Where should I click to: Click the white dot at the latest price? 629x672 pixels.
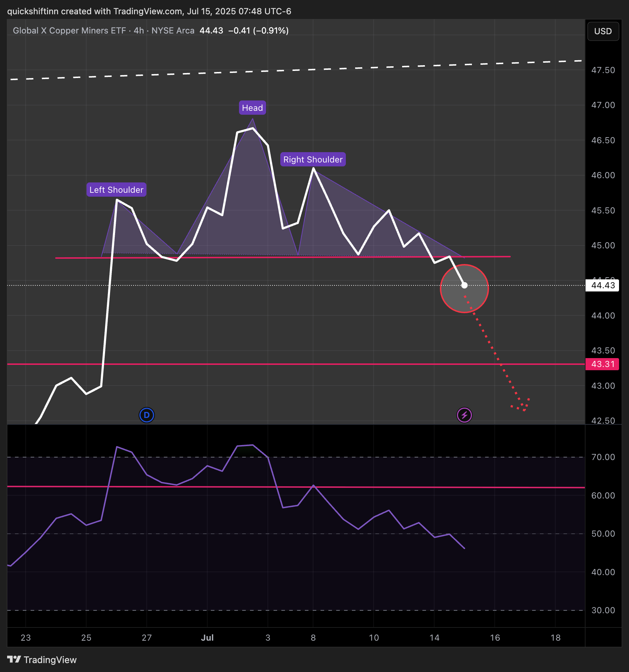(x=464, y=285)
